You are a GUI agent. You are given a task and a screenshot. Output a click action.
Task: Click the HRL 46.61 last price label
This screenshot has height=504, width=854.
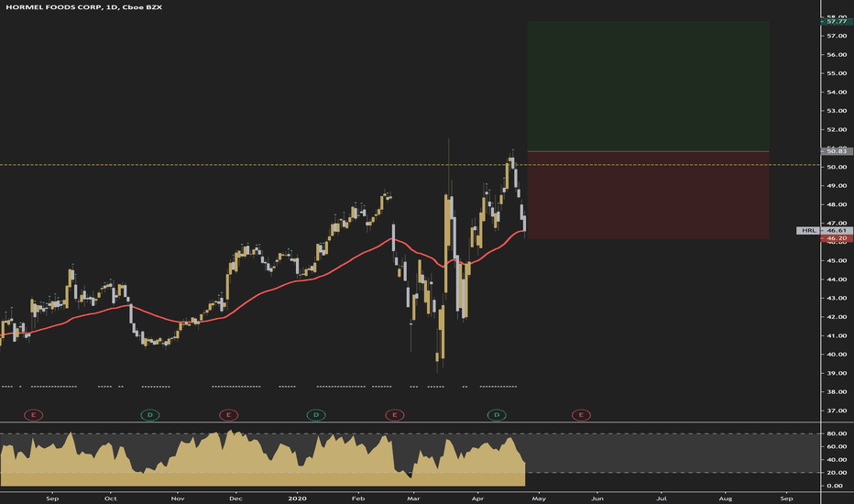coord(825,231)
